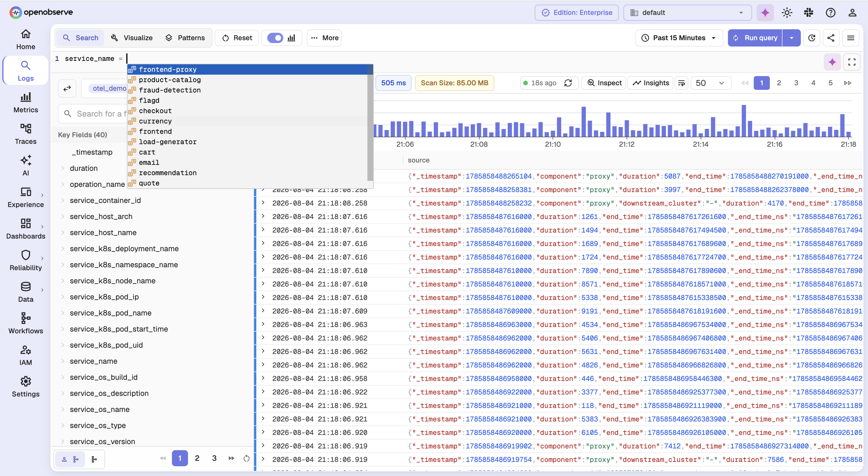Refresh results icon next to 18s ago
The width and height of the screenshot is (868, 476).
tap(568, 83)
